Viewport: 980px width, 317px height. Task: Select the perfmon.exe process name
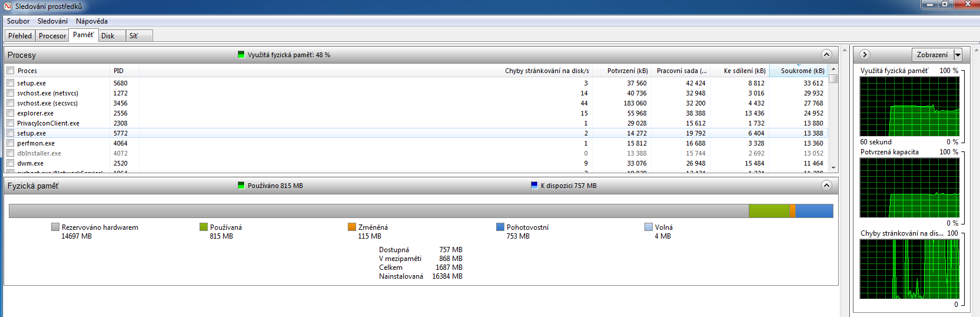point(36,143)
